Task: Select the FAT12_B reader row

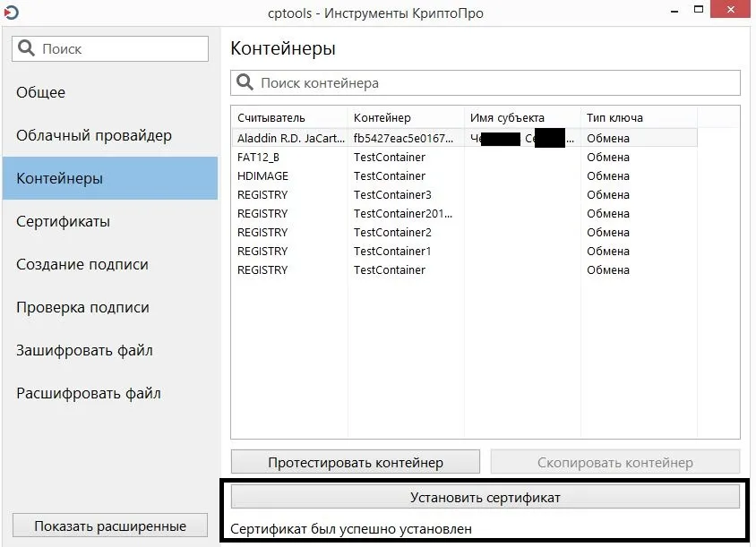Action: point(464,157)
